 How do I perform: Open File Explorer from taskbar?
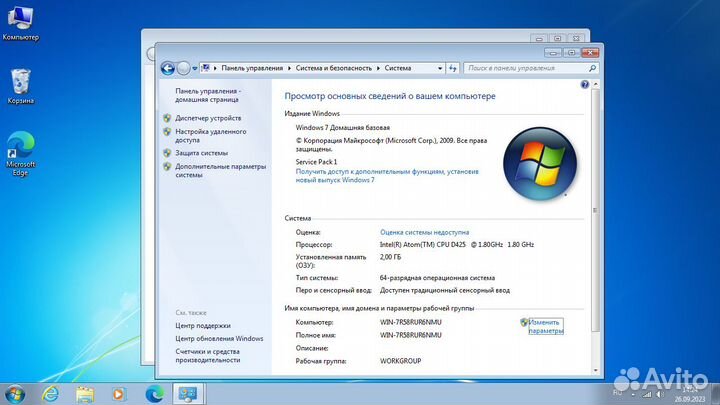click(85, 394)
